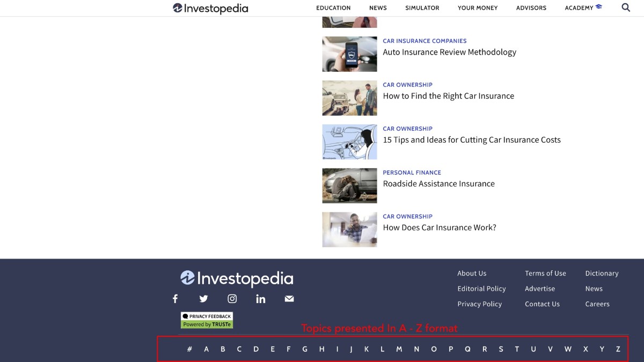
Task: Click the couple-by-car thumbnail image
Action: [x=349, y=98]
